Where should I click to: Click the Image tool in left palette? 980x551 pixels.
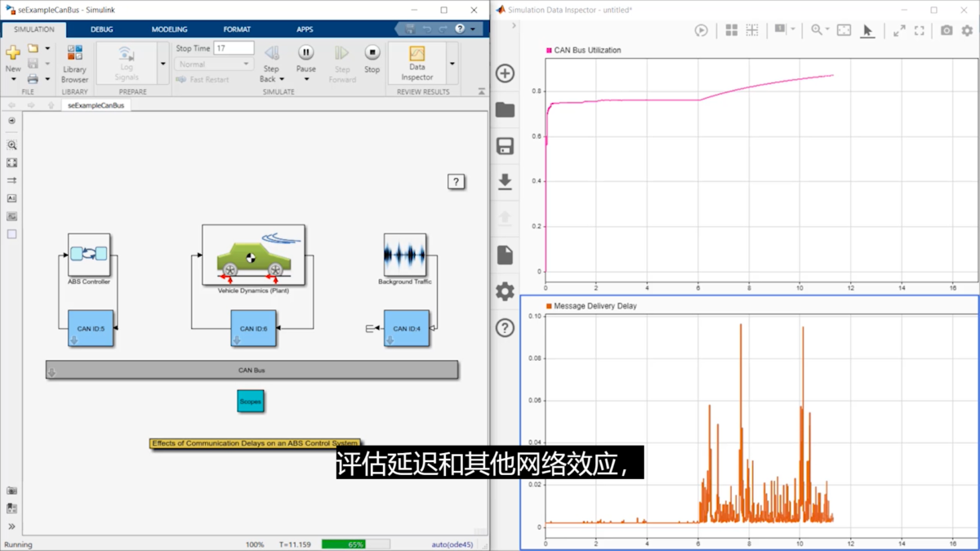[x=11, y=216]
